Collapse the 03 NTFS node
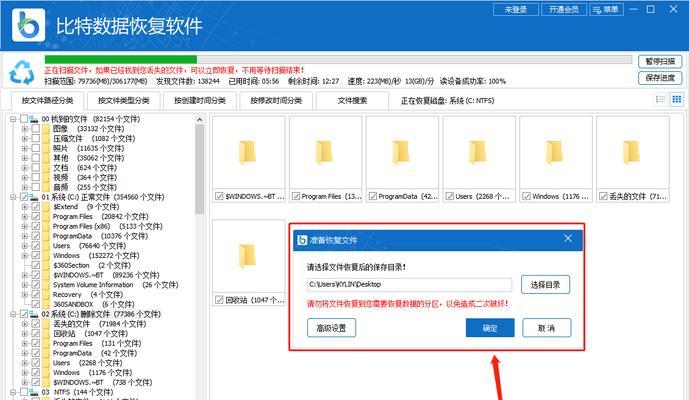Screen dimensions: 689x400 (13, 392)
